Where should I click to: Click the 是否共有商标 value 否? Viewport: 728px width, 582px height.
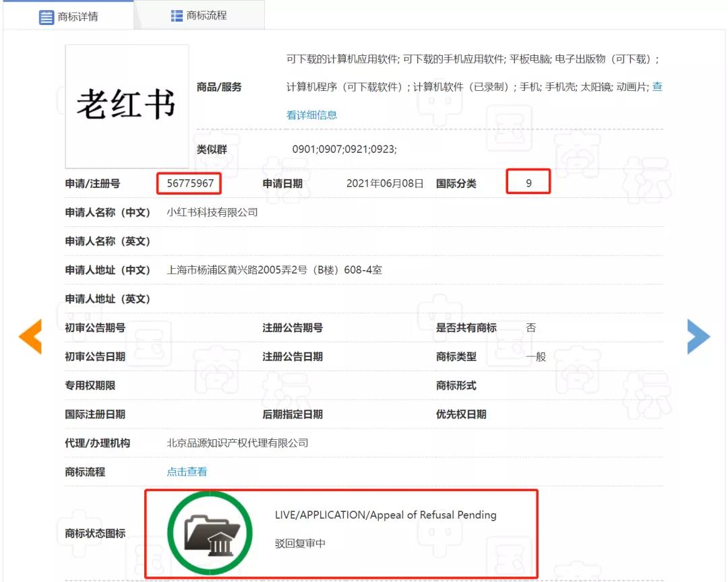(x=530, y=327)
